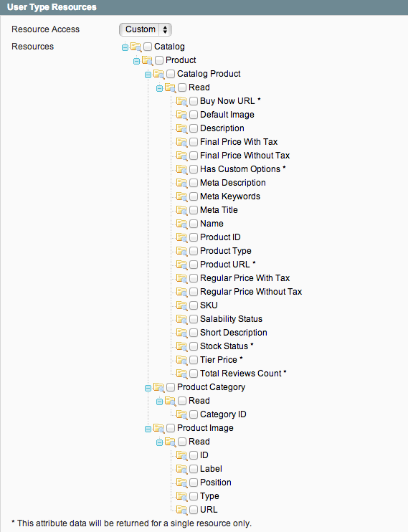
Task: Tick the Short Description checkbox
Action: (194, 333)
